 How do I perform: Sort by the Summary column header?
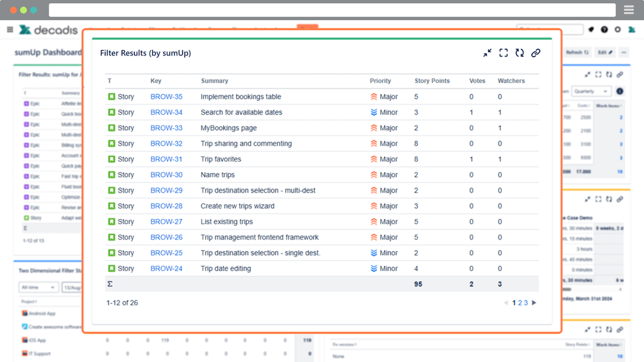215,81
